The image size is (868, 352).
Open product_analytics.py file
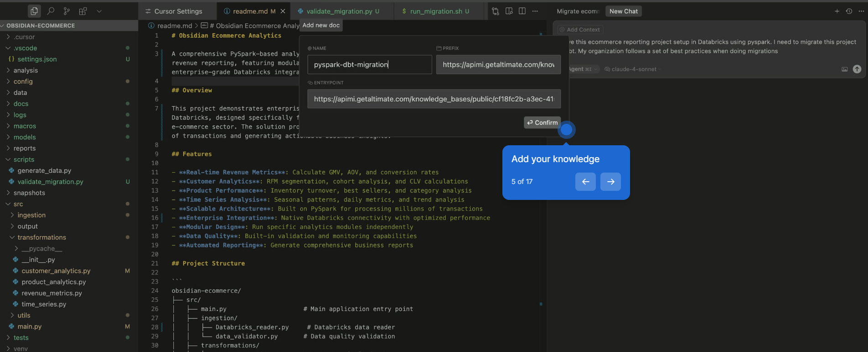(68, 282)
